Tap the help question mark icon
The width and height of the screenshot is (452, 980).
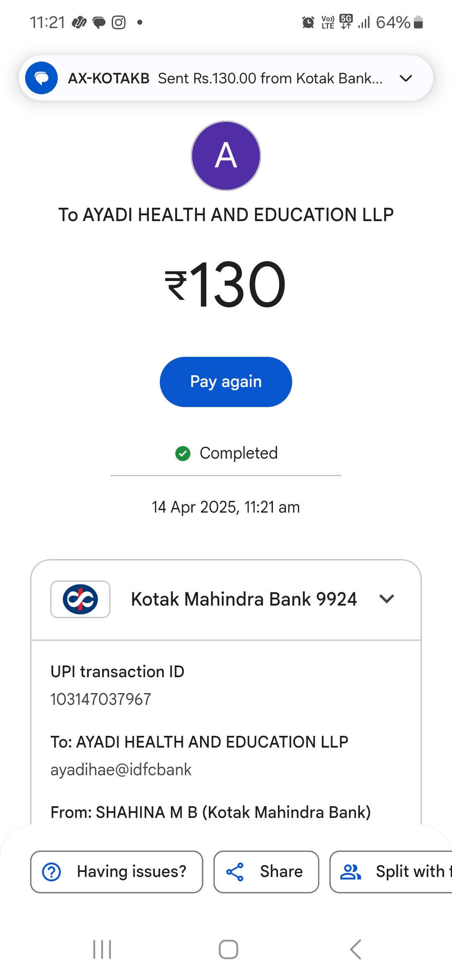pos(52,872)
